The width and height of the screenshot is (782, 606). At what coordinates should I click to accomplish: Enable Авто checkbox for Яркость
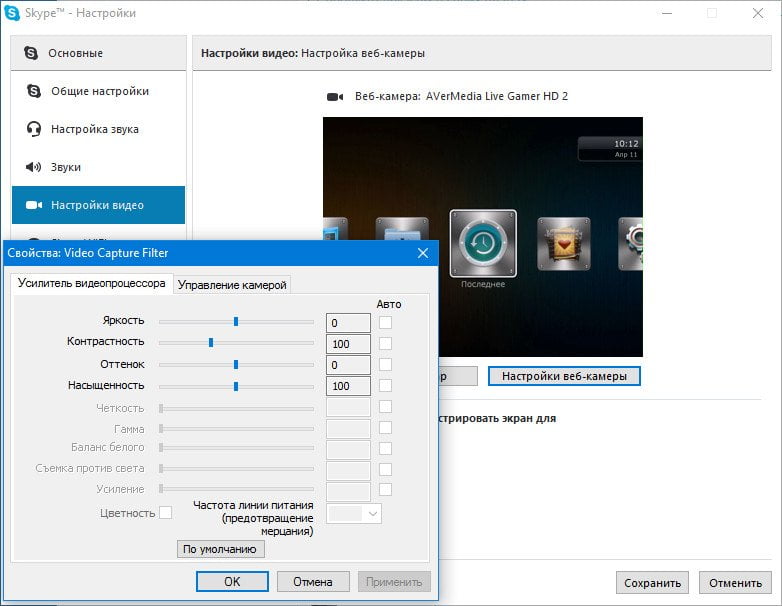tap(385, 323)
